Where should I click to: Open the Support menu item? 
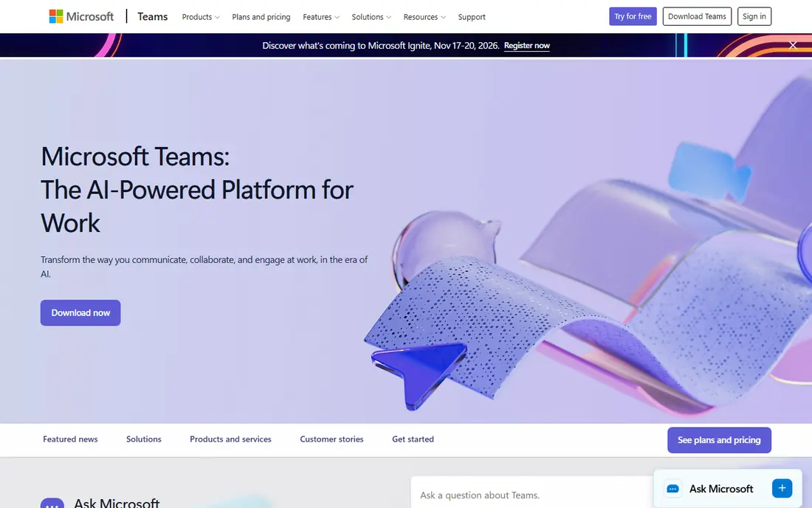(471, 17)
